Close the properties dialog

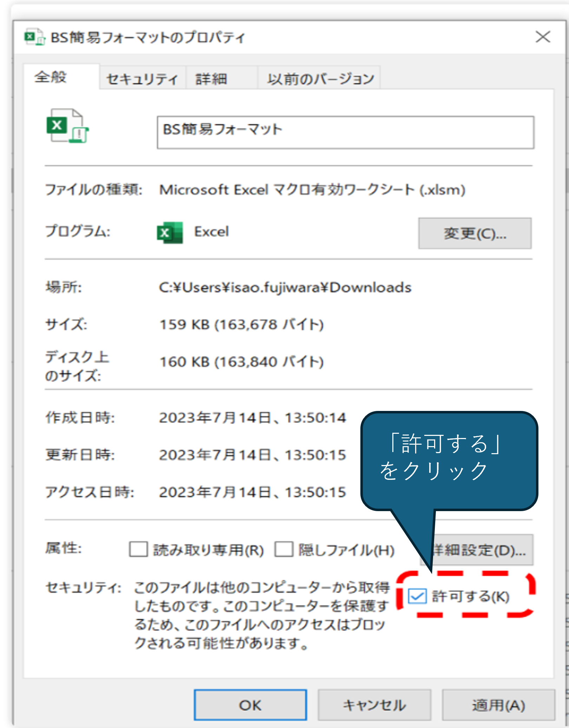pos(543,37)
